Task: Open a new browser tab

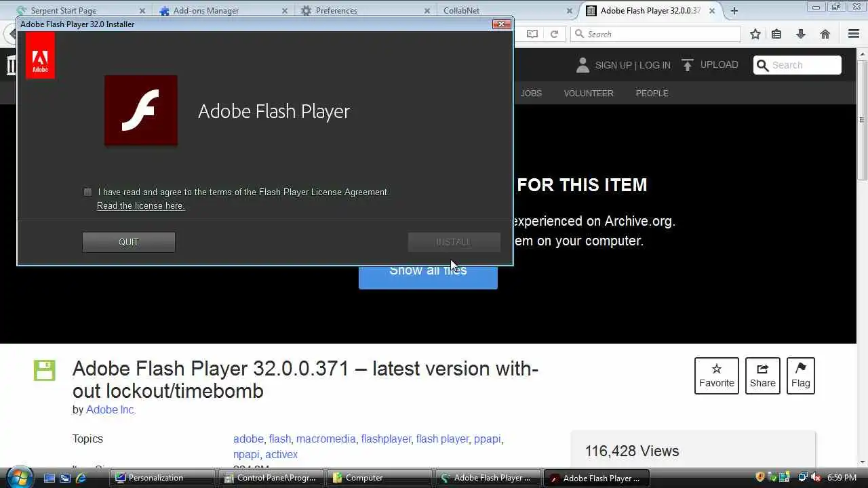Action: point(734,11)
